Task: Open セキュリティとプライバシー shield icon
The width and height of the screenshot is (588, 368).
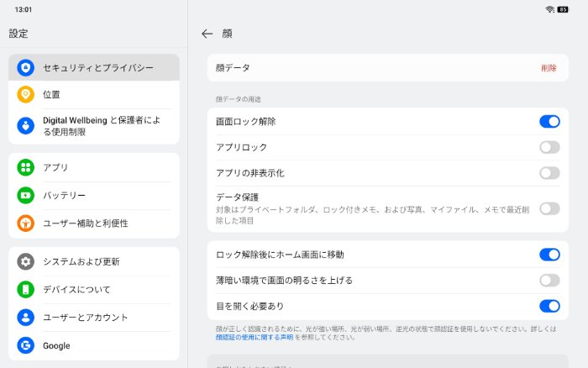Action: pos(25,67)
